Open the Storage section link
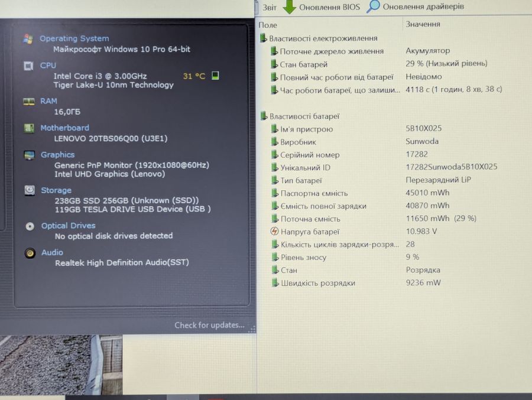532x400 pixels. (56, 190)
